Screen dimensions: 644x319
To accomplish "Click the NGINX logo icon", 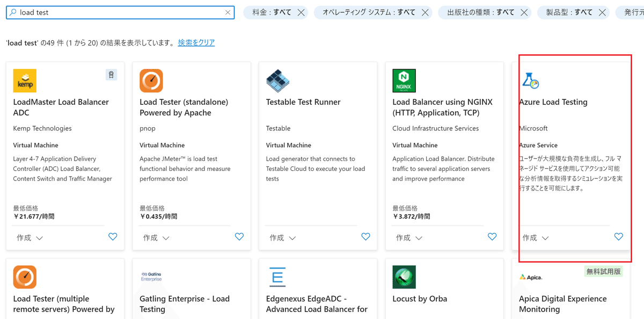I will click(x=404, y=81).
